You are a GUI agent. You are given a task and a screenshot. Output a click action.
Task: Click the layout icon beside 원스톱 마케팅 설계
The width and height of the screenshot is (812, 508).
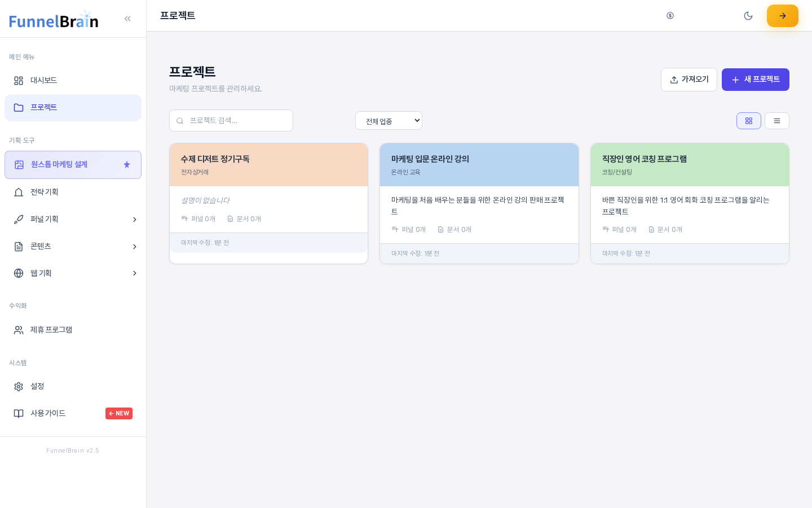coord(19,165)
